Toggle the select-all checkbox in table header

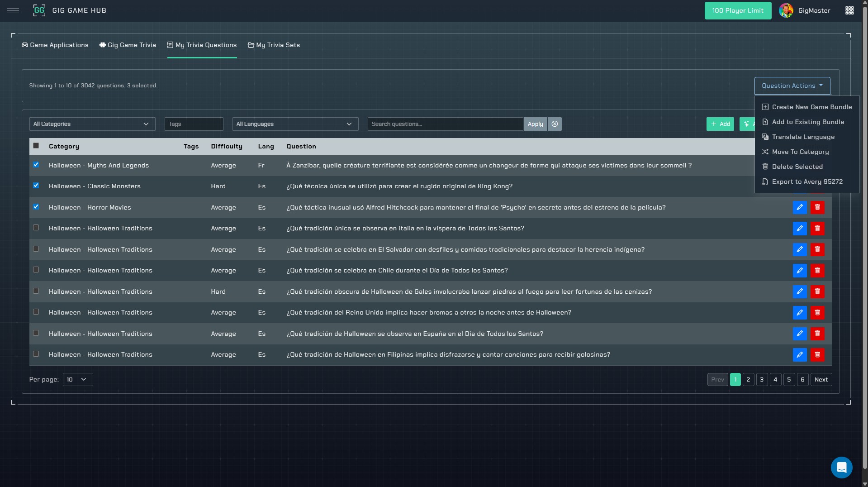coord(36,146)
